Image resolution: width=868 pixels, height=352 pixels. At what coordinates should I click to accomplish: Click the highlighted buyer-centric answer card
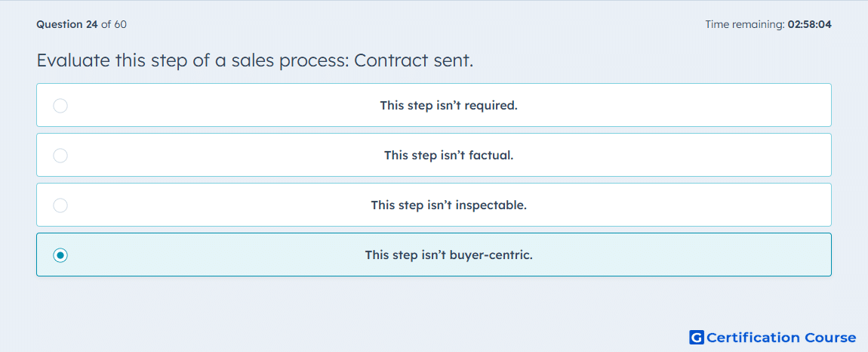[434, 255]
